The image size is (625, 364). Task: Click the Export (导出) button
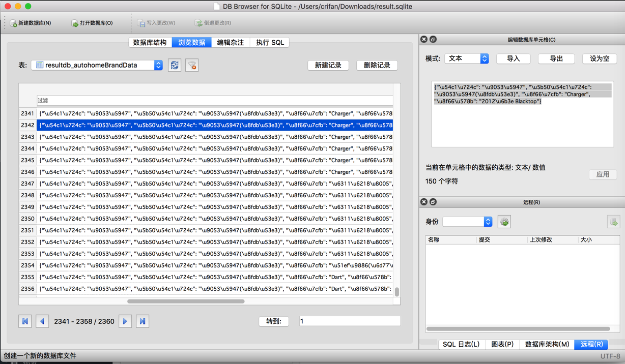(556, 58)
